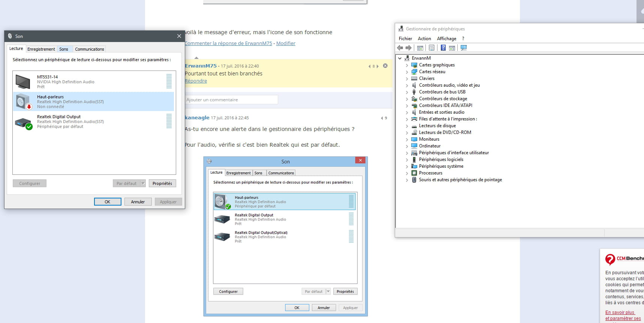This screenshot has height=323, width=644.
Task: Go back with Device Manager's left arrow
Action: point(400,48)
